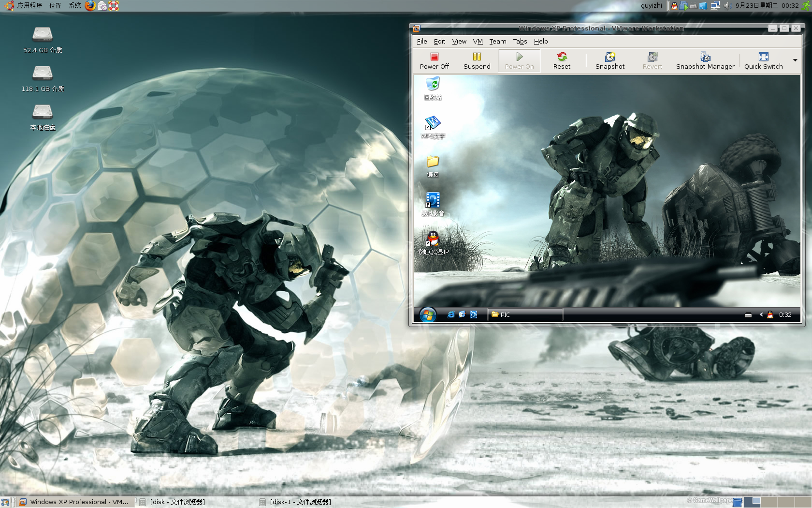
Task: Click the network monitors icon in panel
Action: 715,6
